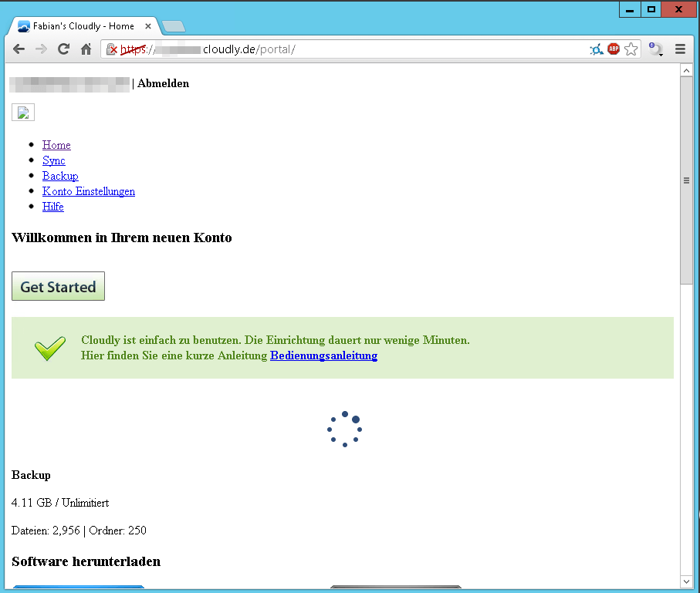Click 'Willkommen in Ihrem neuen Konto' heading
The height and width of the screenshot is (593, 700).
(x=122, y=238)
